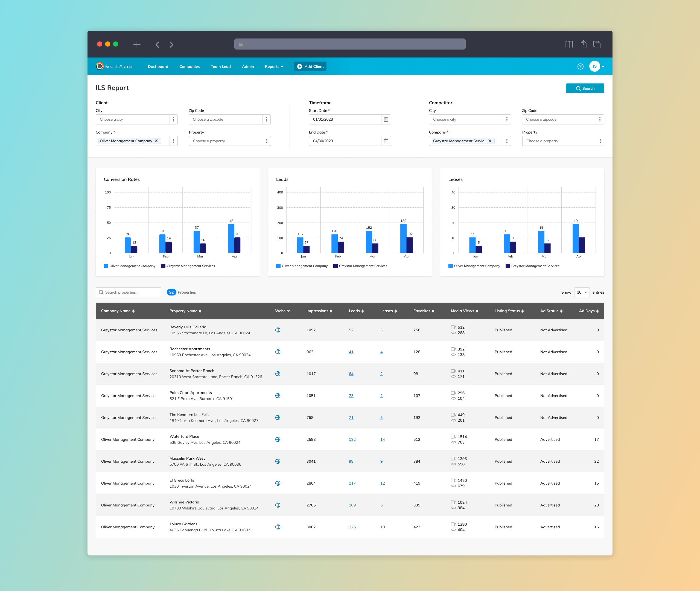Viewport: 700px width, 591px height.
Task: Open the 14 leases link for Waterford Place
Action: 382,439
